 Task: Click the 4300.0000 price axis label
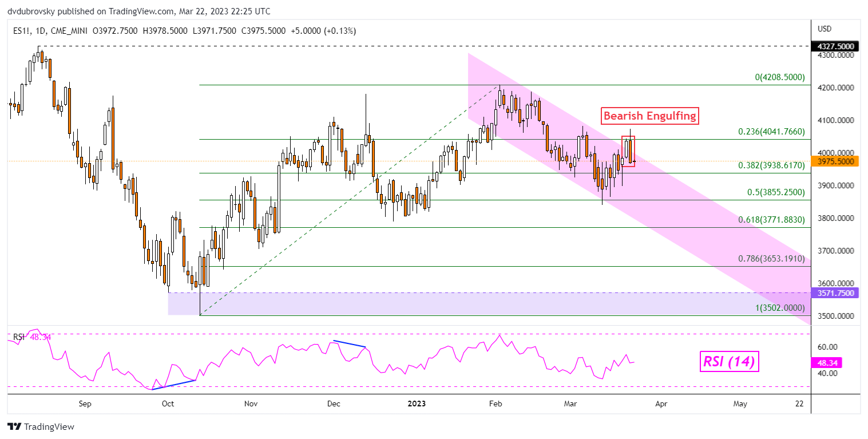[837, 56]
